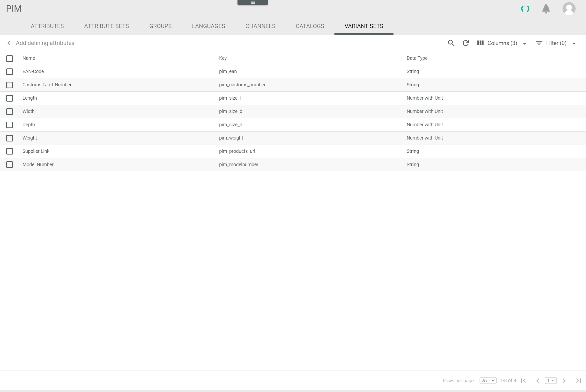Click the pim_weight key cell
The width and height of the screenshot is (586, 392).
click(231, 138)
